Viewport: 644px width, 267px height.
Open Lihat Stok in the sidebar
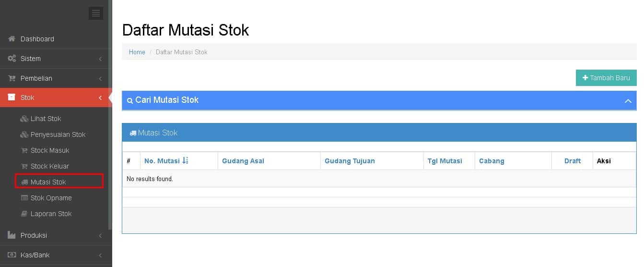(x=46, y=119)
